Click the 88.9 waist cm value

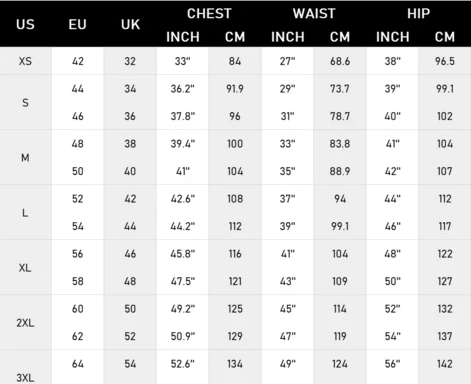(340, 171)
